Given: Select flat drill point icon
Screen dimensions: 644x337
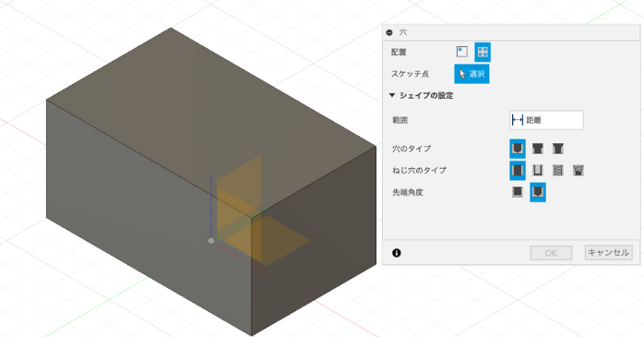Looking at the screenshot, I should tap(518, 192).
